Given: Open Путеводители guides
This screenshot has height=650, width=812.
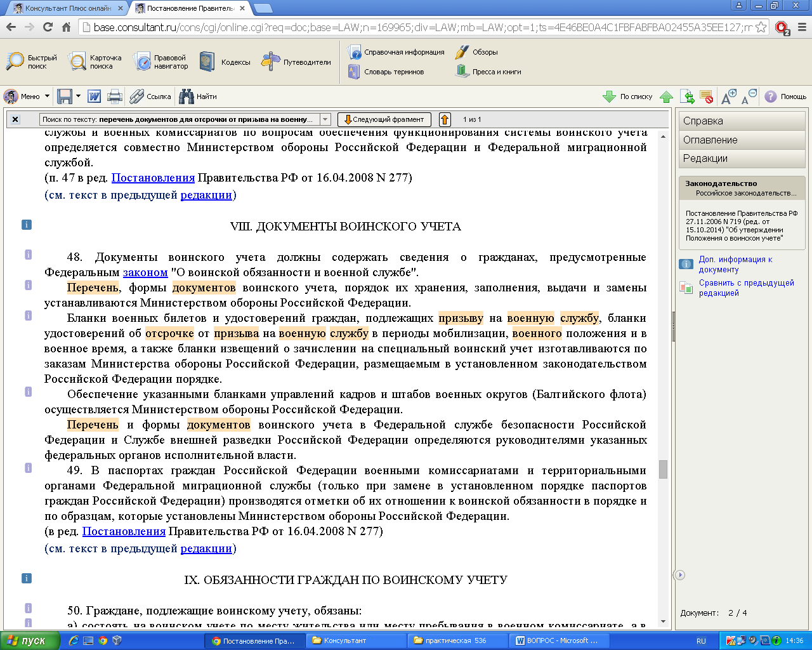Looking at the screenshot, I should point(296,62).
